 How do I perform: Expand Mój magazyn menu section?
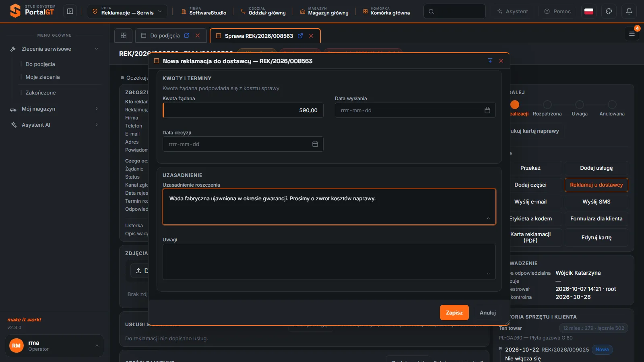click(55, 109)
